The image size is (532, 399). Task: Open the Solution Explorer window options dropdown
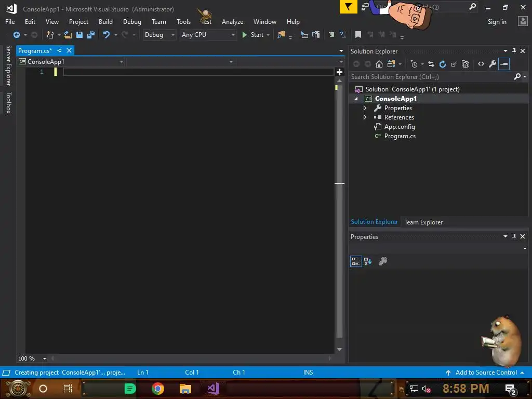click(x=505, y=51)
